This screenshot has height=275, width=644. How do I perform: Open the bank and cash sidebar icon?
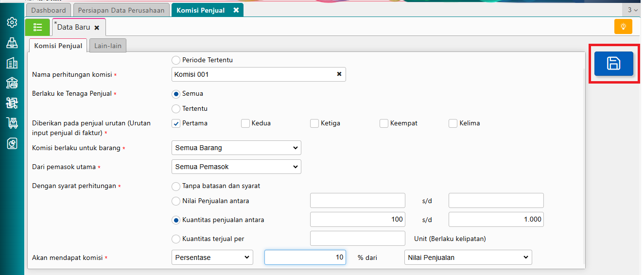tap(12, 83)
